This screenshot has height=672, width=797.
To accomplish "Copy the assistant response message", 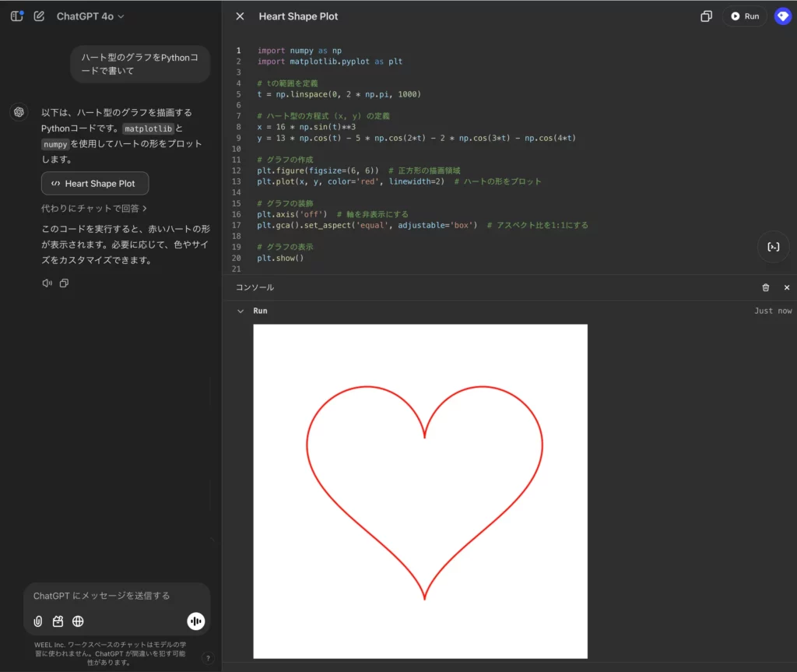I will [64, 283].
